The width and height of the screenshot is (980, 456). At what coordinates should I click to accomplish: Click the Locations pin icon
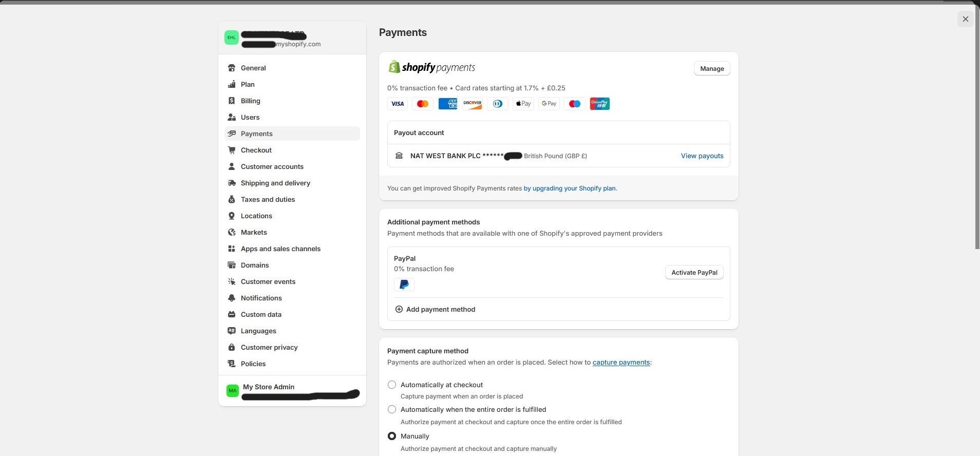(232, 216)
